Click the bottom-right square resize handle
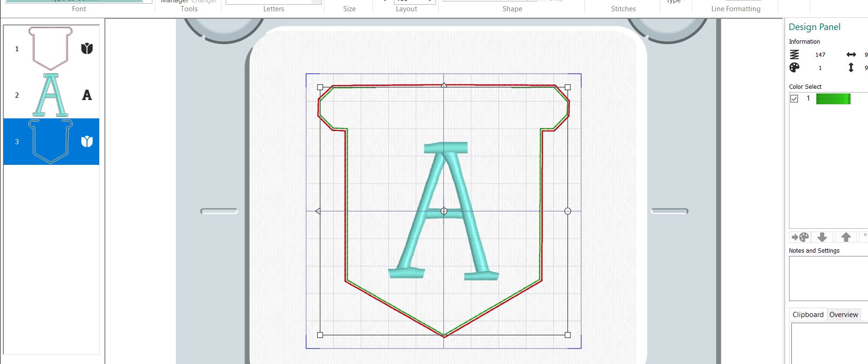Image resolution: width=868 pixels, height=364 pixels. pos(568,335)
